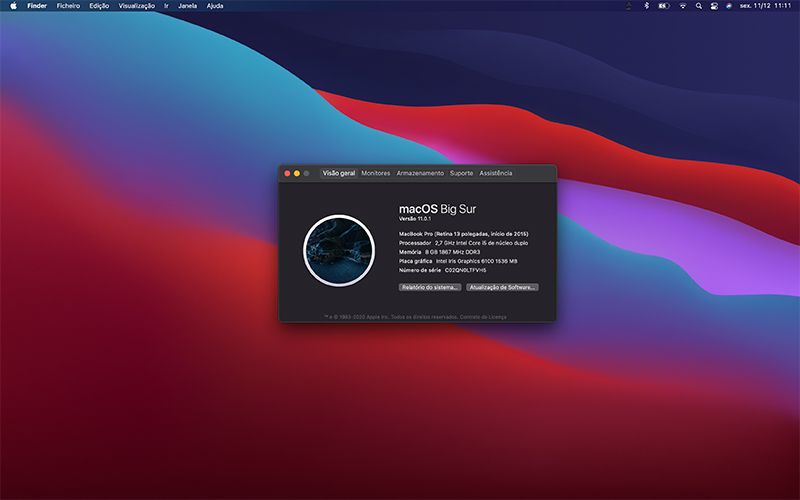Select the Processador 2,7 GHz line

tap(463, 243)
